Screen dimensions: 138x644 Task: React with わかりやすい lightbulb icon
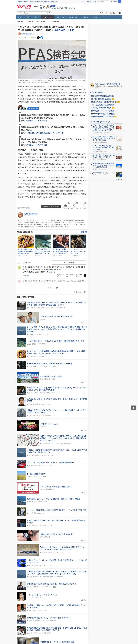click(74, 206)
